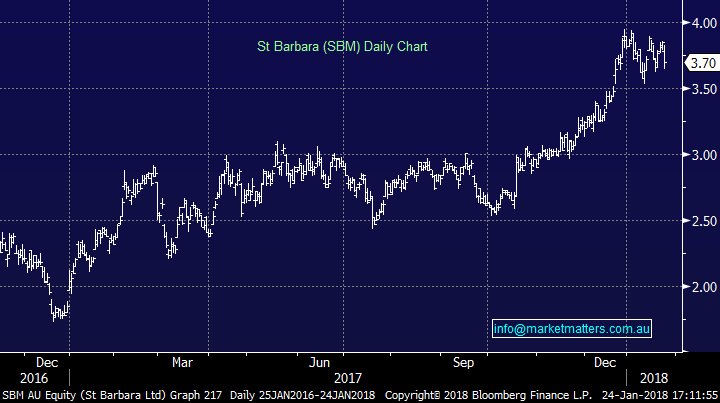Click the 2016 year label
Image resolution: width=720 pixels, height=403 pixels.
pos(34,378)
